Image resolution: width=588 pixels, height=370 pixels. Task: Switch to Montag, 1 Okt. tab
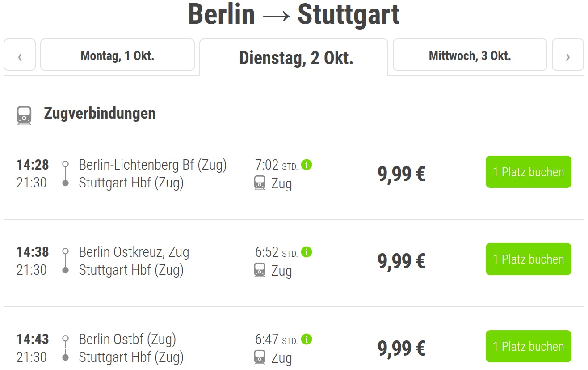coord(118,56)
